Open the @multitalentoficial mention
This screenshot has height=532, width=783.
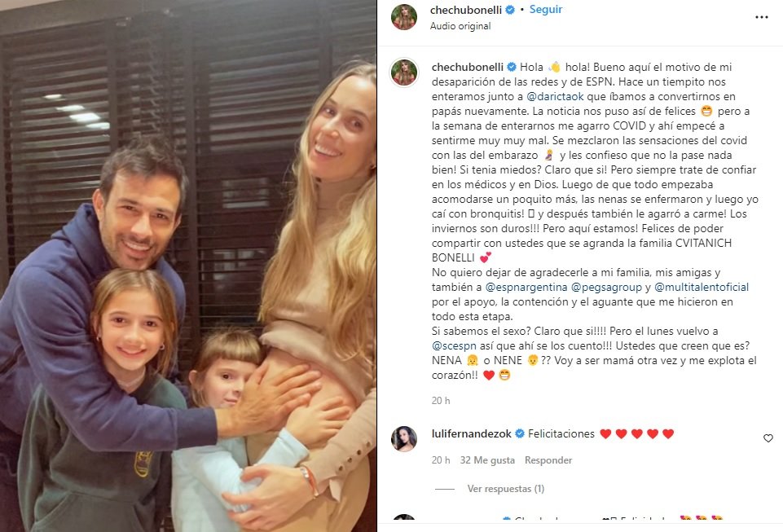click(x=701, y=288)
